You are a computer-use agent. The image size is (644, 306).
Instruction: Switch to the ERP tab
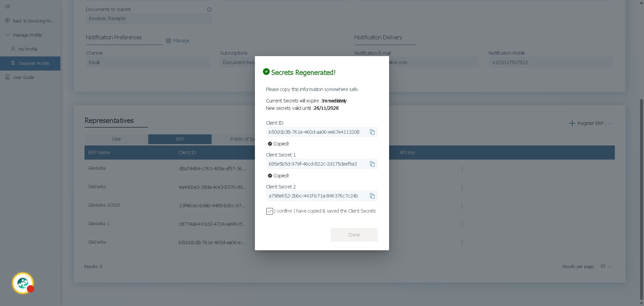(180, 139)
